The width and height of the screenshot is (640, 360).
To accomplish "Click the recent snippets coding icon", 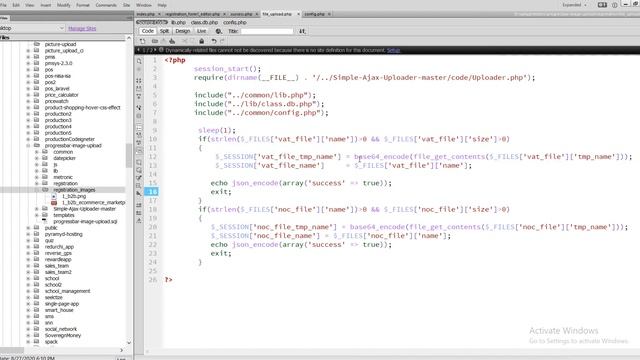I will pos(139,186).
